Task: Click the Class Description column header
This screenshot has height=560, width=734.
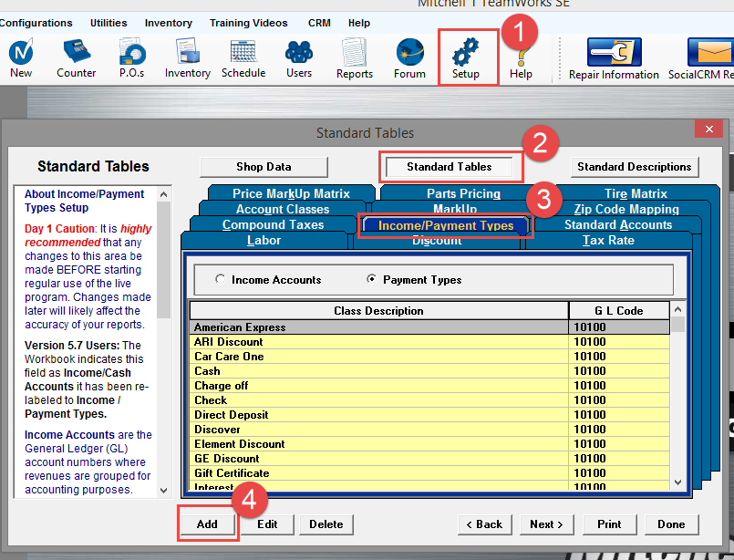Action: (x=378, y=310)
